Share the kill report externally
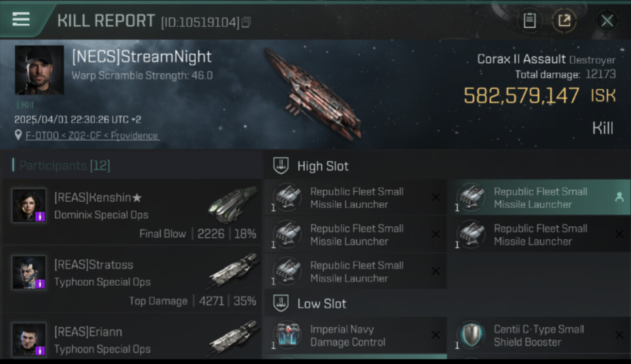The width and height of the screenshot is (631, 364). pos(564,20)
